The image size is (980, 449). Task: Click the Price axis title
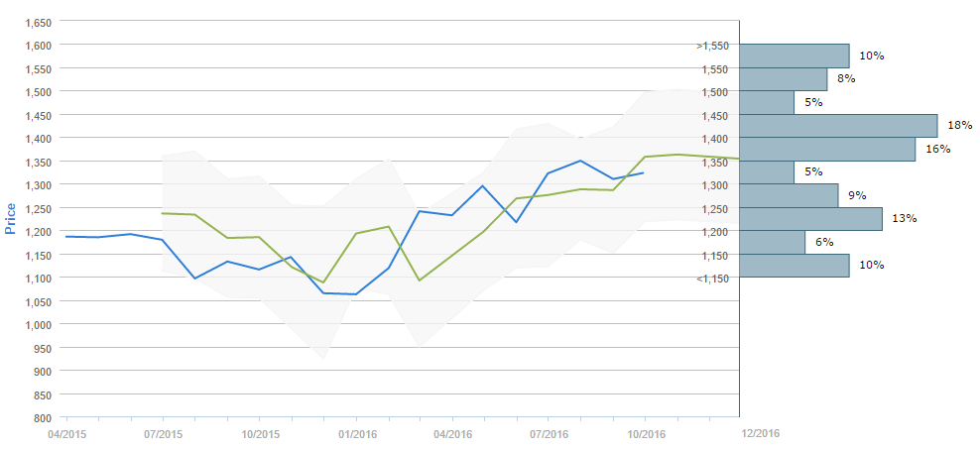click(x=11, y=218)
